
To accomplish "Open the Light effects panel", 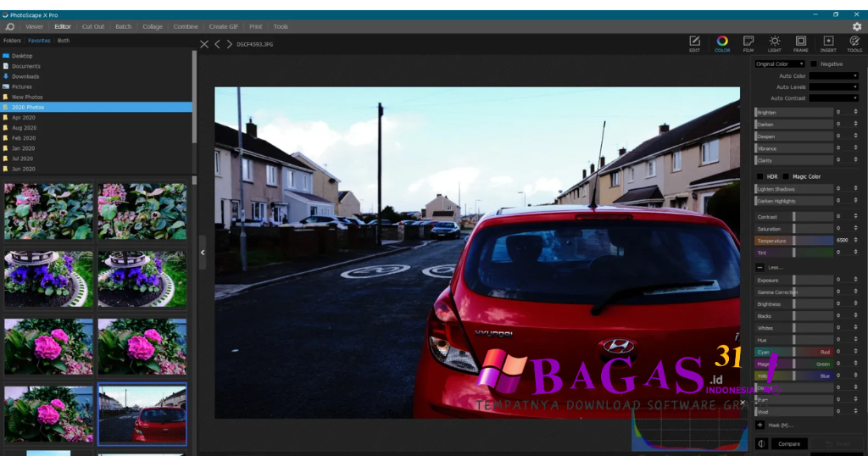I will tap(775, 43).
